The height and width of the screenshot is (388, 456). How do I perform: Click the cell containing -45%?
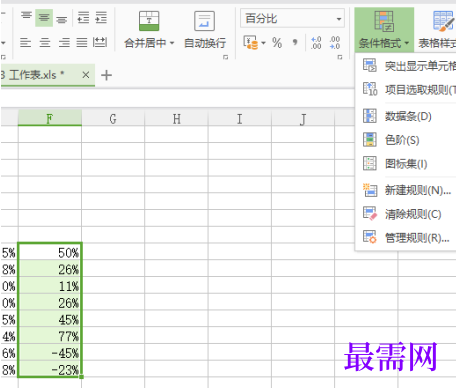point(50,352)
